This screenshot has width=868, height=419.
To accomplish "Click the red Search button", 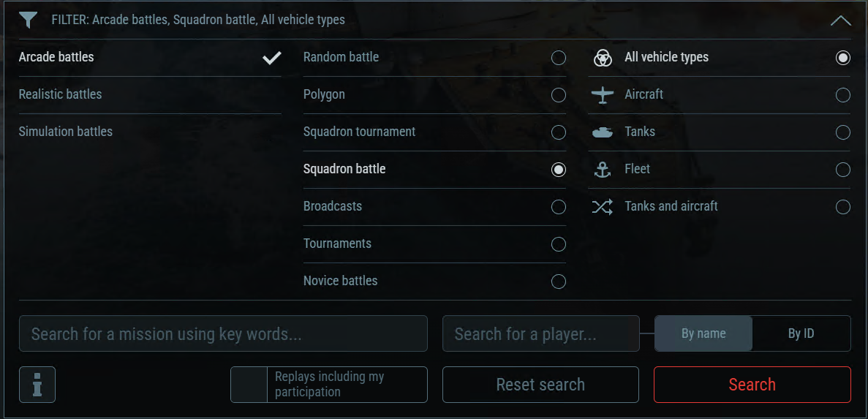I will 752,384.
